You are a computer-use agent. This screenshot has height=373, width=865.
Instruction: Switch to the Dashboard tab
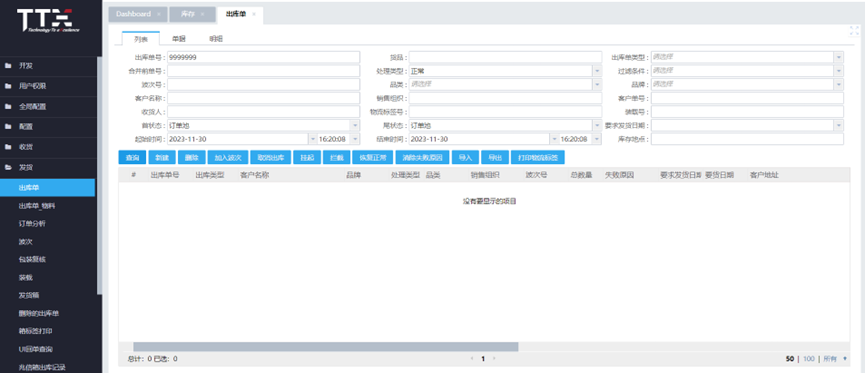pyautogui.click(x=133, y=14)
